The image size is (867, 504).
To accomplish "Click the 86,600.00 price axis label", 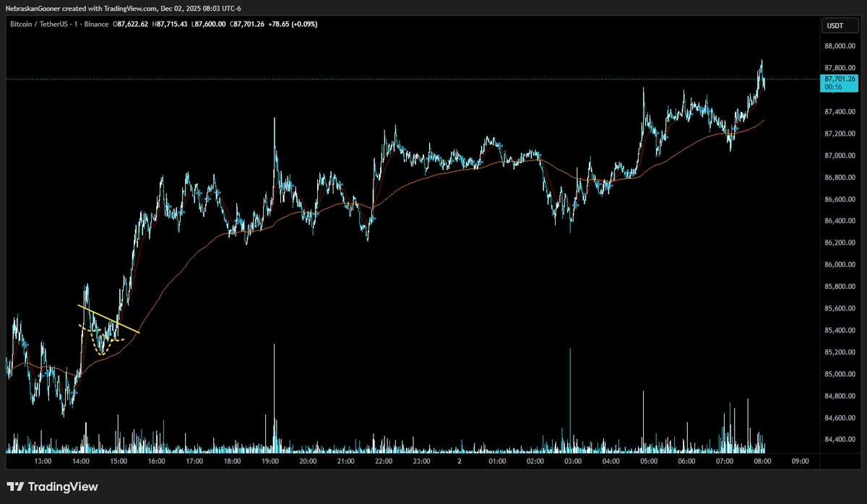I will pyautogui.click(x=839, y=199).
